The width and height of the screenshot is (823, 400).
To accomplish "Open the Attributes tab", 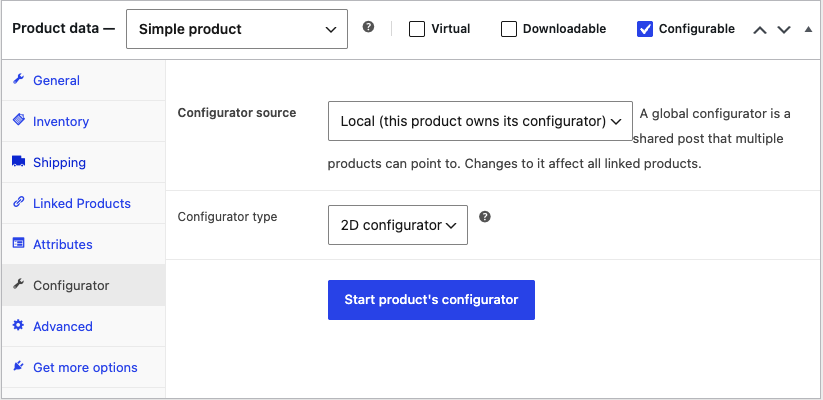I will coord(83,244).
